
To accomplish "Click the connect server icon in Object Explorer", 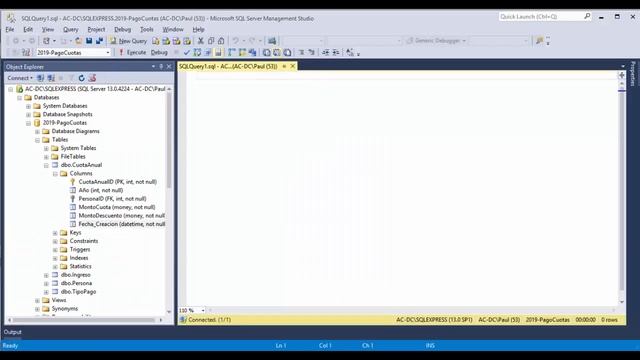I will click(40, 78).
